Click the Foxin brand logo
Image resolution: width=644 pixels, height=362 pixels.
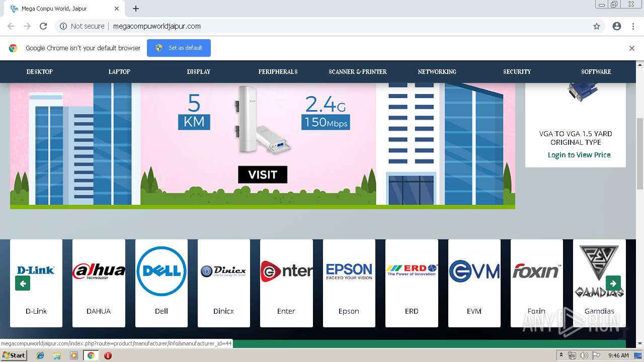536,271
